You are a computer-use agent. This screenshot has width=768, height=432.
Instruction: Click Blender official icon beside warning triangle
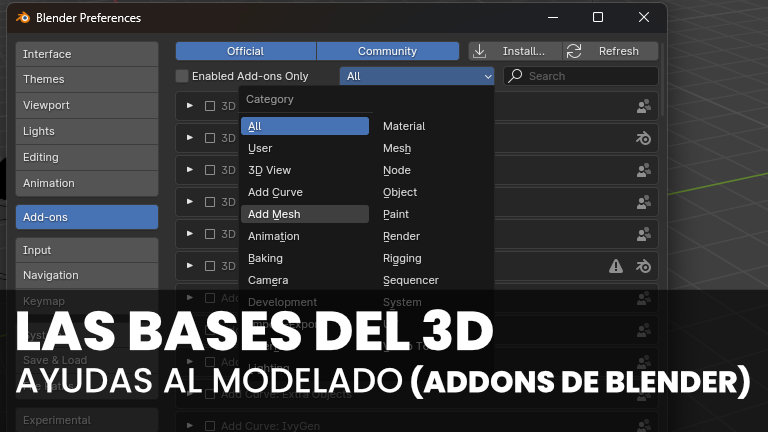point(644,266)
